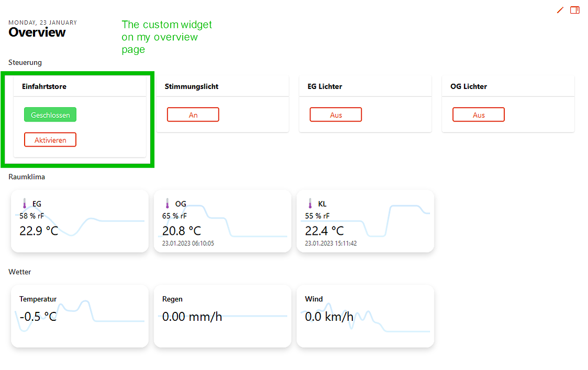Open the sidebar panel icon
588x370 pixels.
(575, 10)
